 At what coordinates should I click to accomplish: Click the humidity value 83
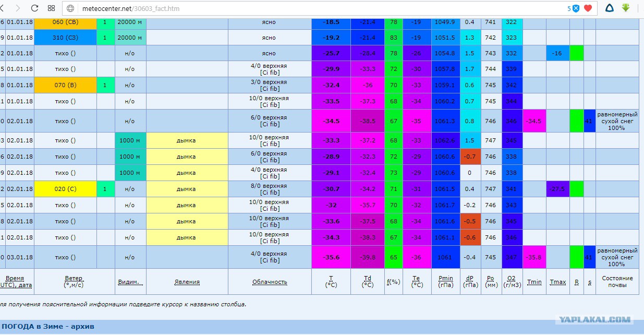pyautogui.click(x=394, y=38)
